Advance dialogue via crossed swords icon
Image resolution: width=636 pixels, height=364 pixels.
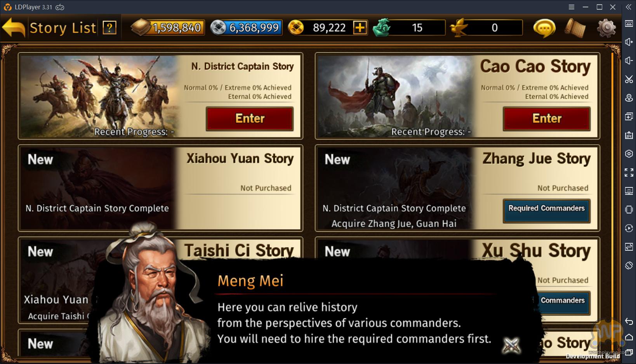click(x=511, y=345)
